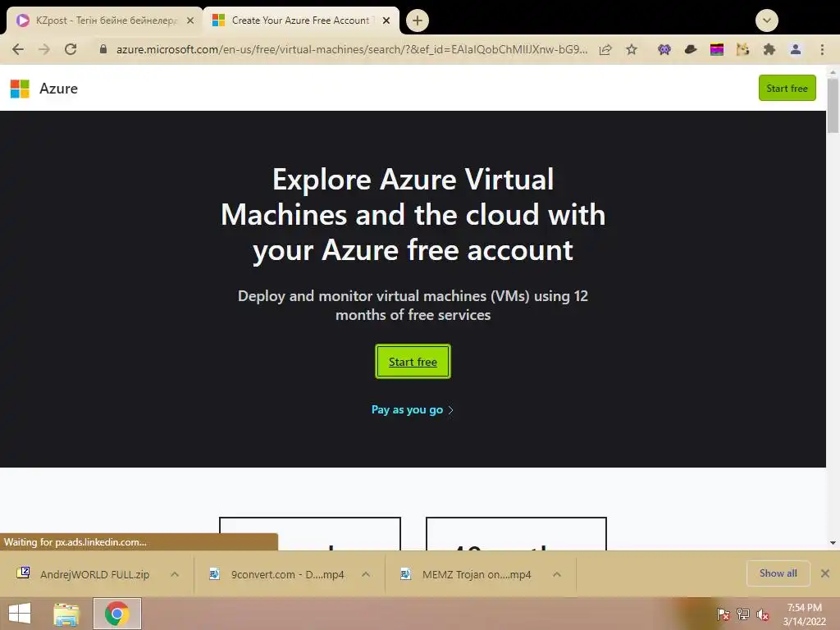This screenshot has height=630, width=840.
Task: Expand options for MEMZ Trojan mp4 download
Action: click(557, 574)
